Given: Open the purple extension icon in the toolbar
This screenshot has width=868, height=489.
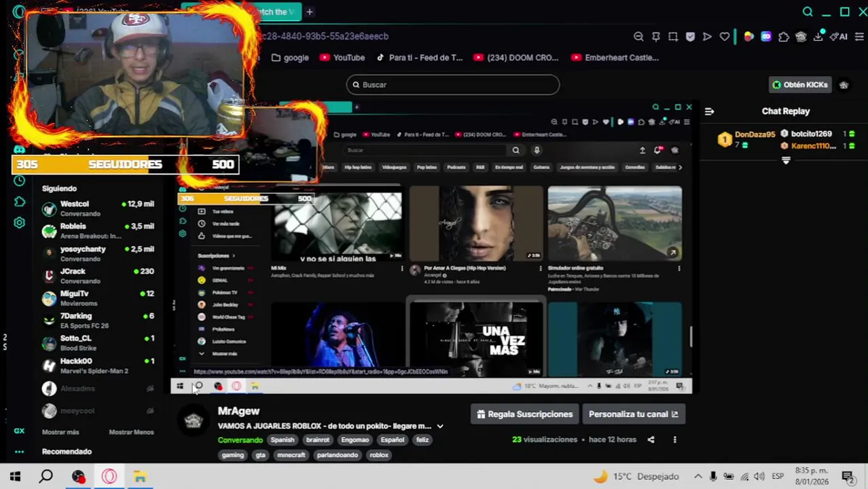Looking at the screenshot, I should [x=766, y=37].
